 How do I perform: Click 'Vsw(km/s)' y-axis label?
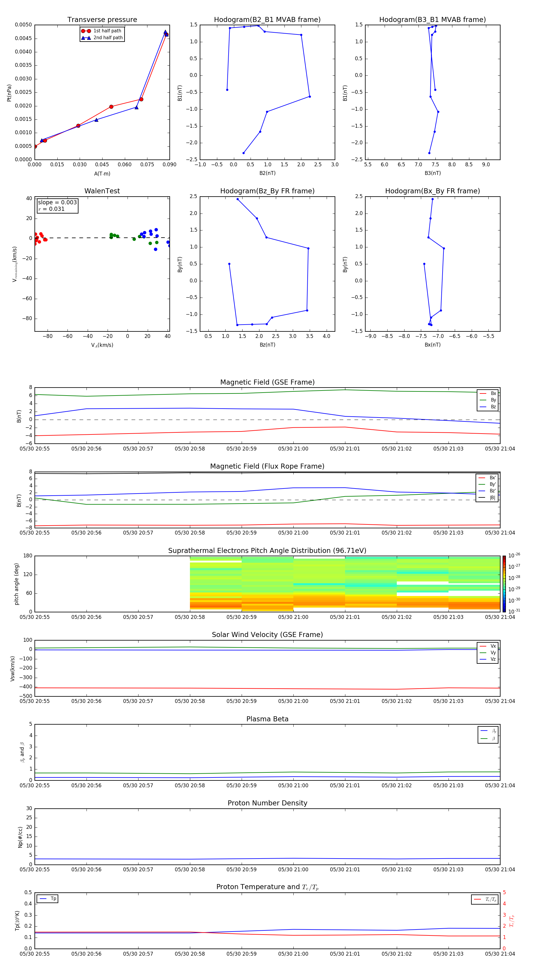tap(12, 668)
